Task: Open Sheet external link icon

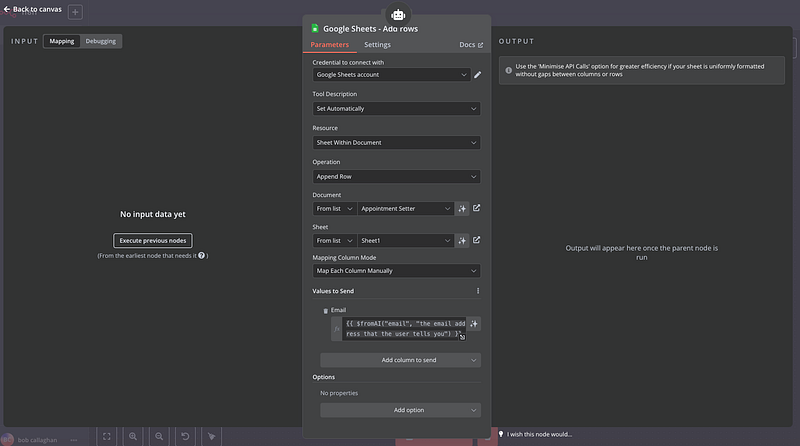Action: (x=477, y=240)
